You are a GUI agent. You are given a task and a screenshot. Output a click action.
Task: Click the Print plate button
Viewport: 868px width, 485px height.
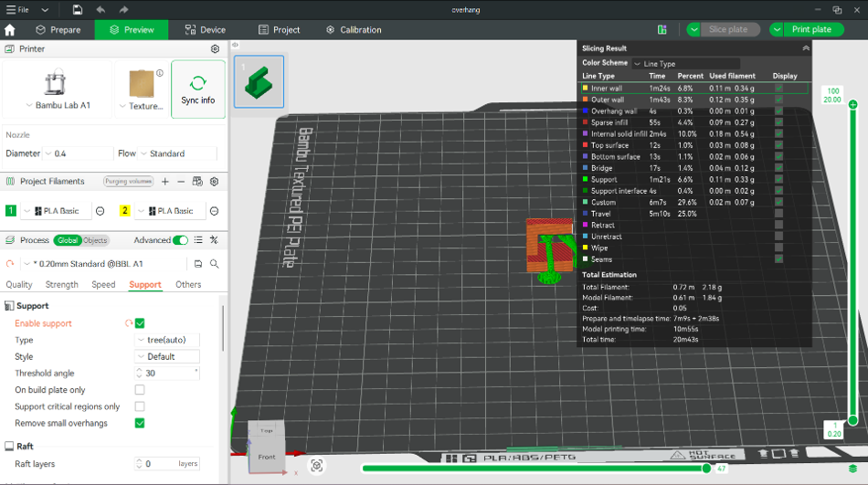[811, 29]
